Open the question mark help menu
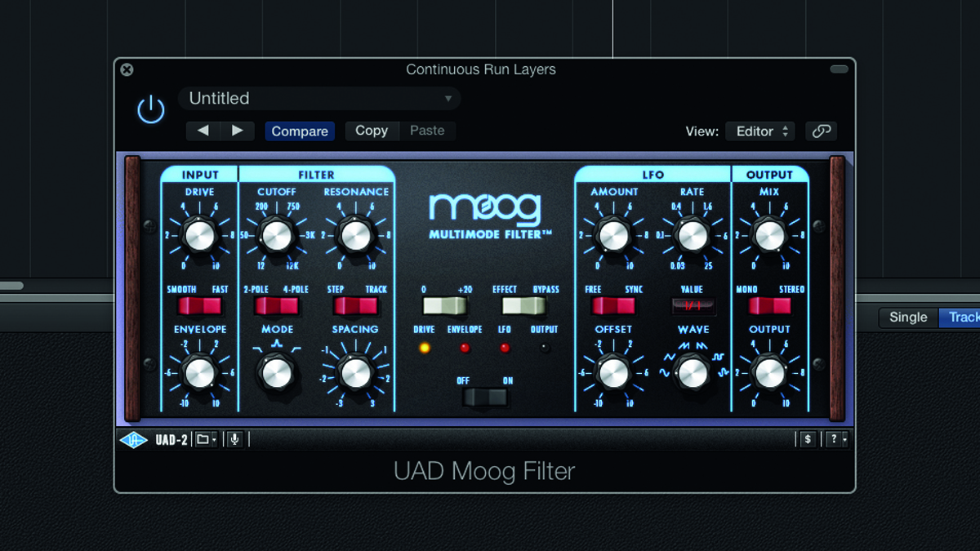This screenshot has width=980, height=551. (837, 439)
